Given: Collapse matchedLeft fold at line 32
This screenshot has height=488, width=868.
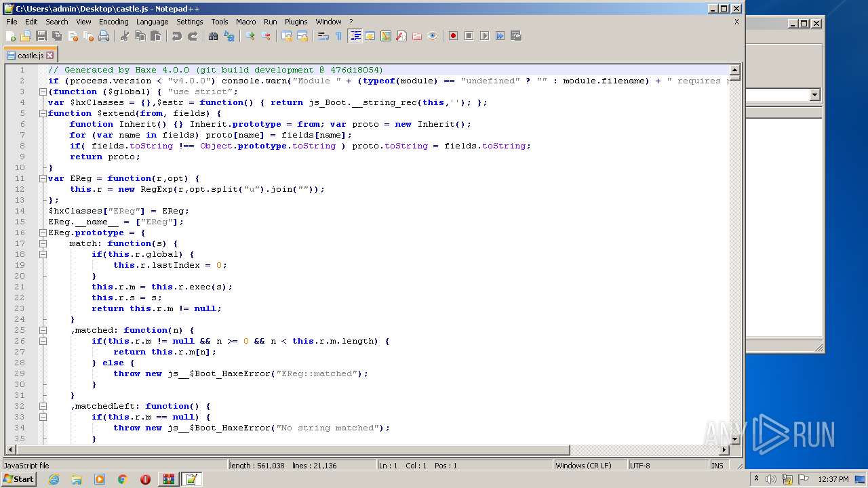Looking at the screenshot, I should tap(43, 406).
